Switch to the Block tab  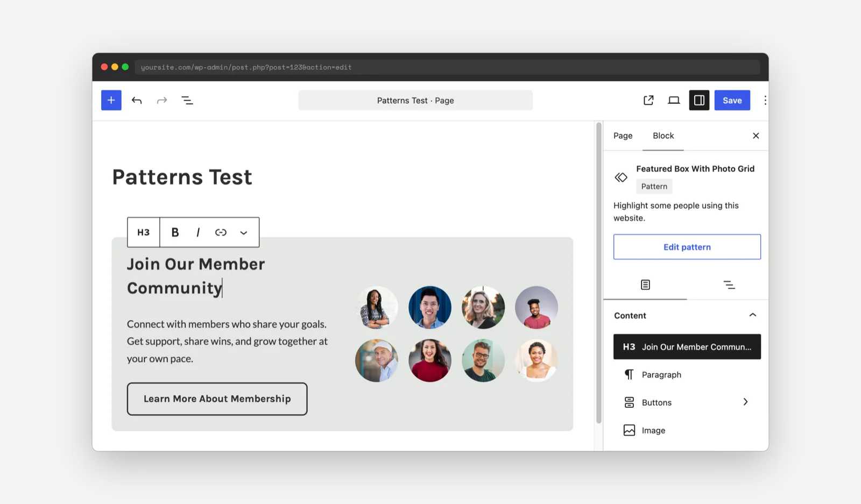(663, 136)
